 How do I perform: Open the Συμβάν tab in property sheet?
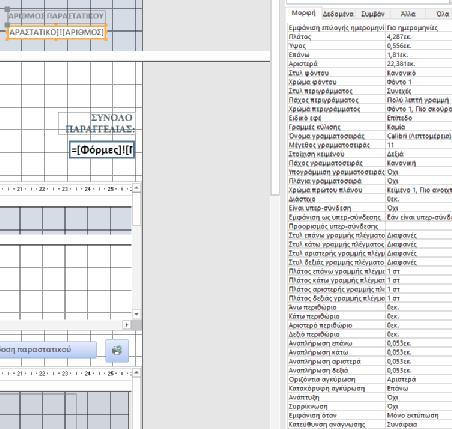tap(373, 14)
